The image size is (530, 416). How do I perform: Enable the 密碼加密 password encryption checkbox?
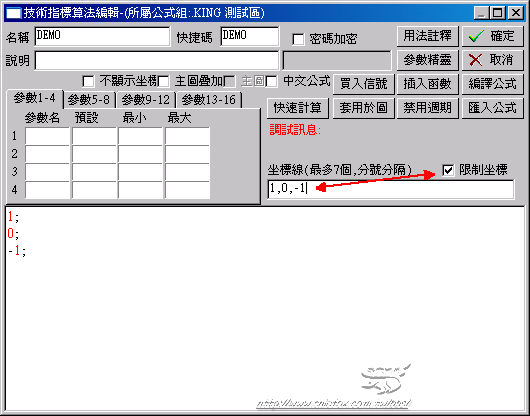click(x=298, y=39)
